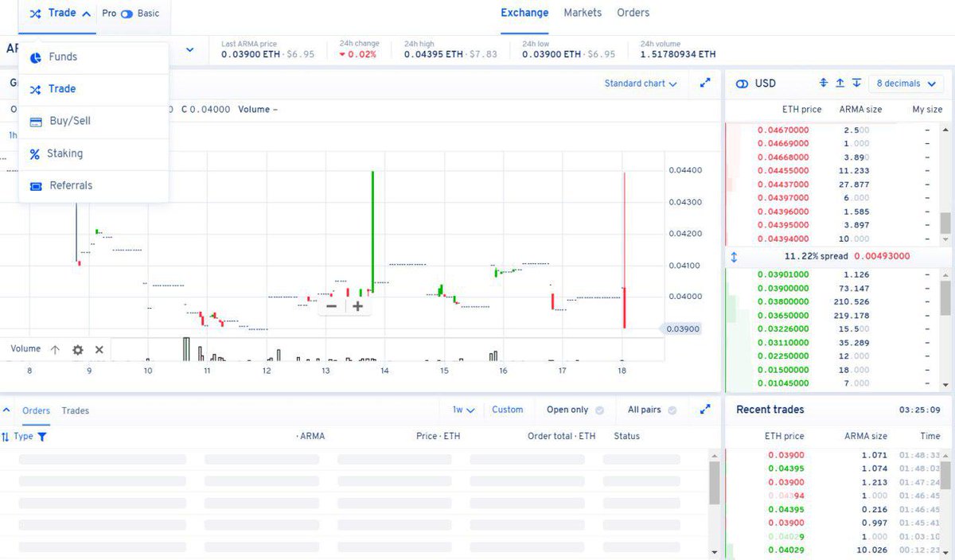
Task: Switch to the Markets tab
Action: point(583,13)
